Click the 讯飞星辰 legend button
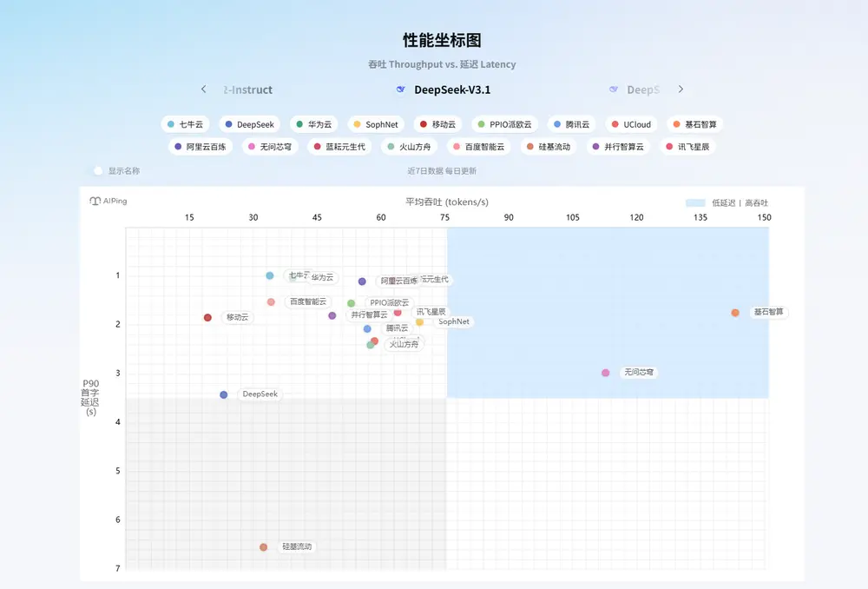 click(687, 147)
